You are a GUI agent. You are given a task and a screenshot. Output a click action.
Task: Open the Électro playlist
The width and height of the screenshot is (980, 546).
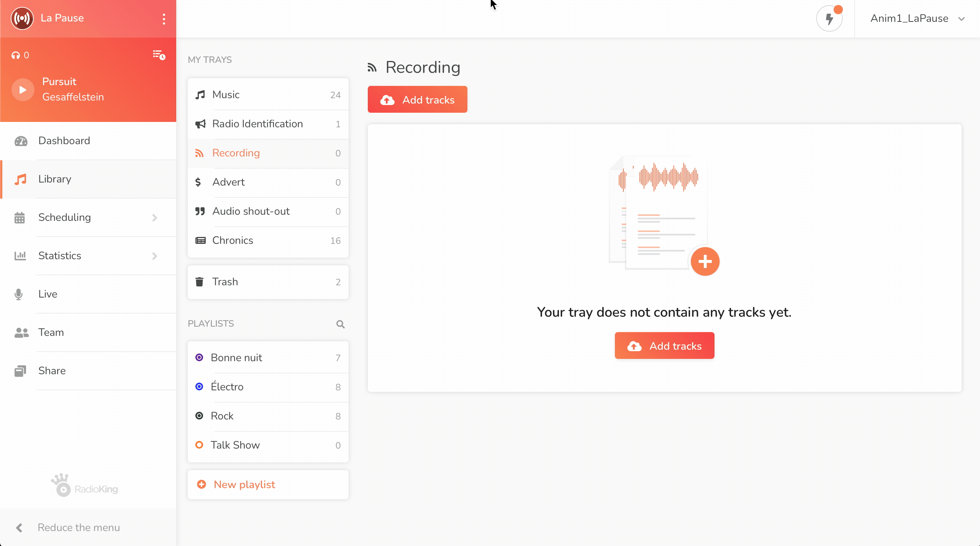[x=268, y=387]
